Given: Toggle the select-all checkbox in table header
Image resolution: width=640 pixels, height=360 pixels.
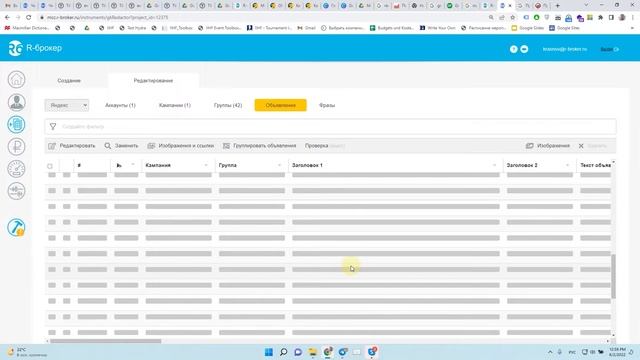Looking at the screenshot, I should pos(50,166).
